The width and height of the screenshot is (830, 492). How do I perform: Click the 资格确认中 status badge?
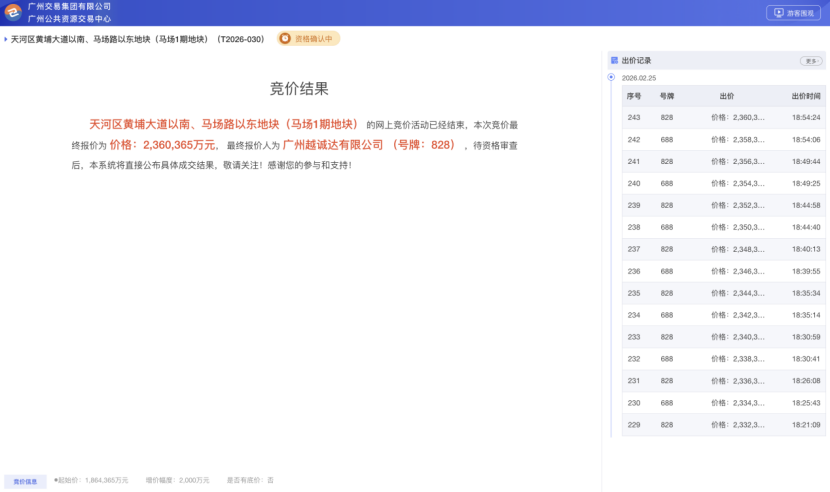pyautogui.click(x=309, y=39)
